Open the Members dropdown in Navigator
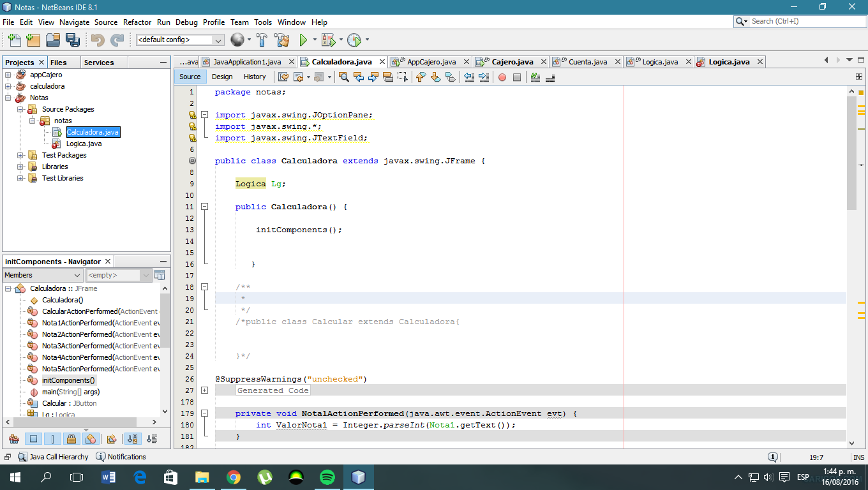868x490 pixels. 43,275
